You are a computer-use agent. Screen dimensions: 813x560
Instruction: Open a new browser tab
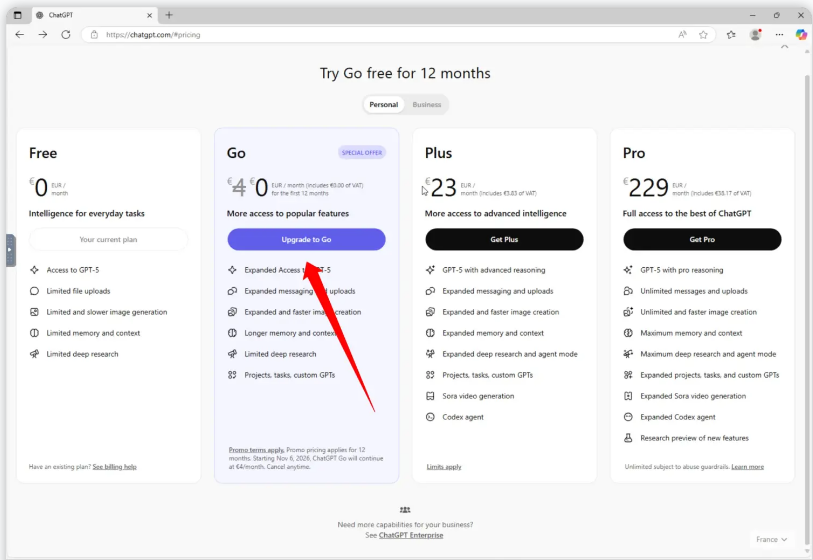tap(169, 15)
